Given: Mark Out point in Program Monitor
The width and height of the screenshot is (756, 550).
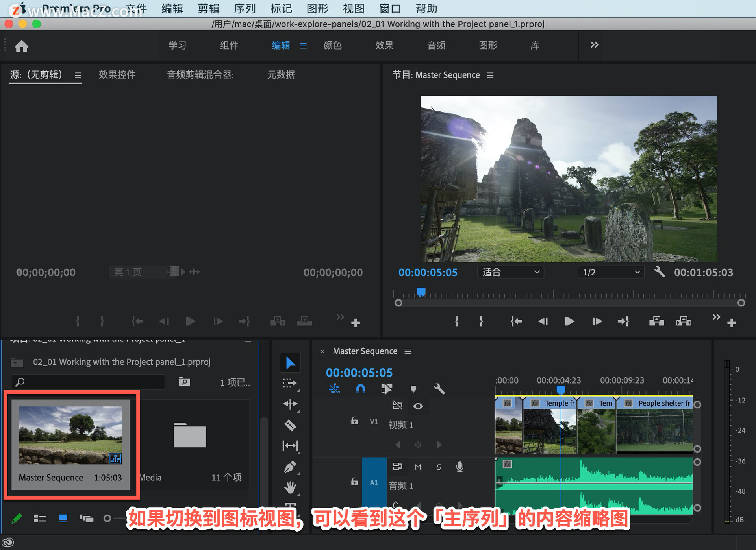Looking at the screenshot, I should 481,321.
